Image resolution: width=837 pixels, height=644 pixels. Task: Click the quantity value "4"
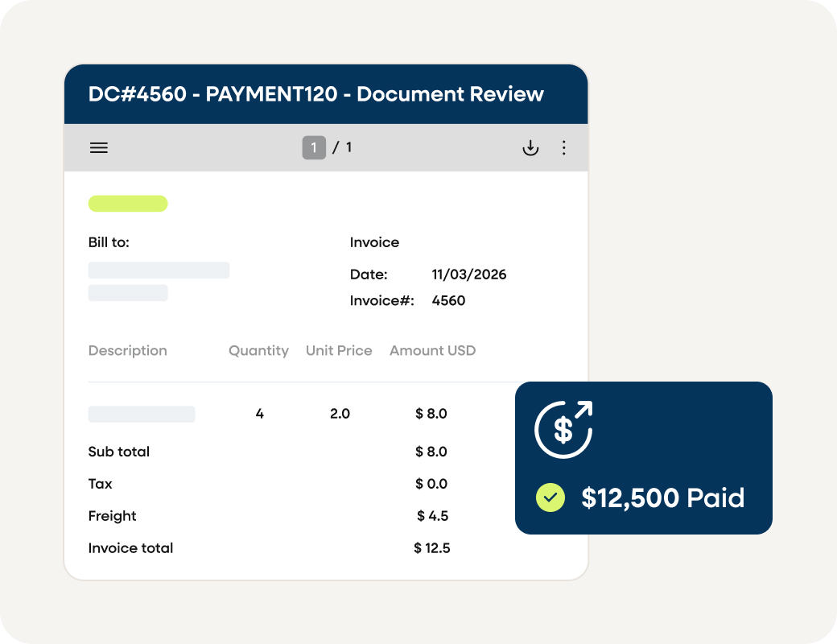pyautogui.click(x=259, y=414)
